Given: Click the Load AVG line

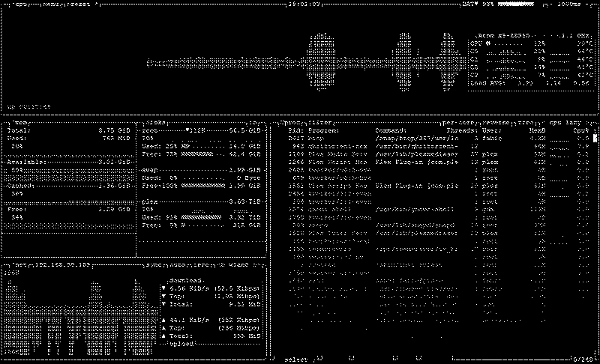Looking at the screenshot, I should (532, 82).
